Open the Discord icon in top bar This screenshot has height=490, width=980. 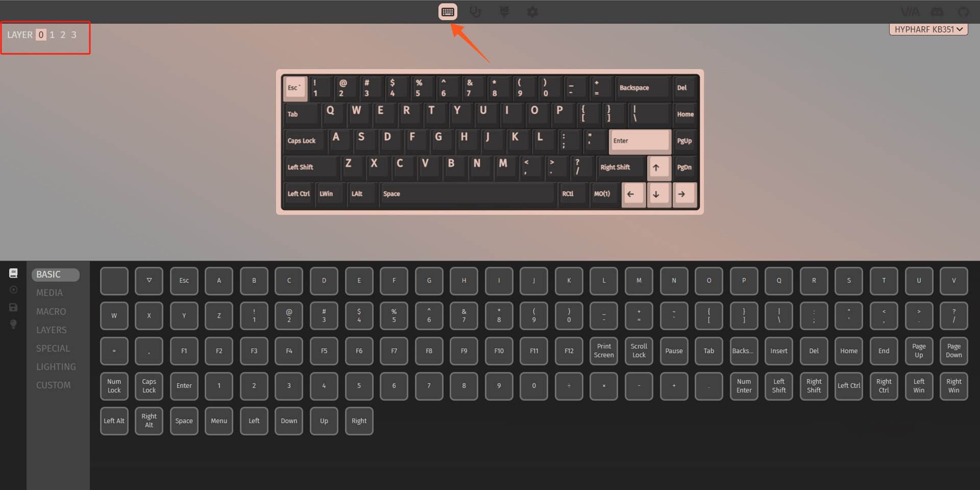[x=937, y=12]
